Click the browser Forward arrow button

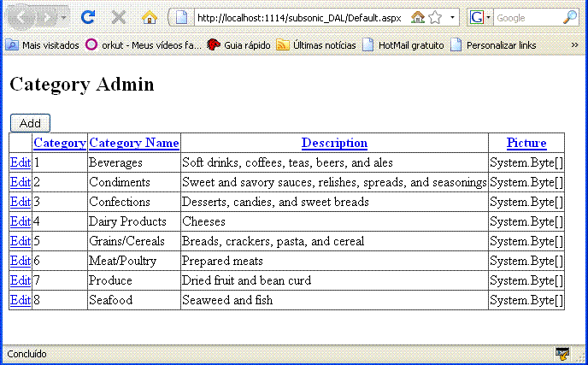coord(48,18)
